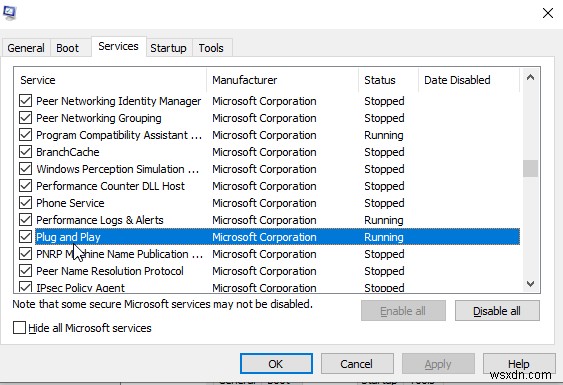Click the Cancel button
The image size is (563, 385).
(357, 364)
